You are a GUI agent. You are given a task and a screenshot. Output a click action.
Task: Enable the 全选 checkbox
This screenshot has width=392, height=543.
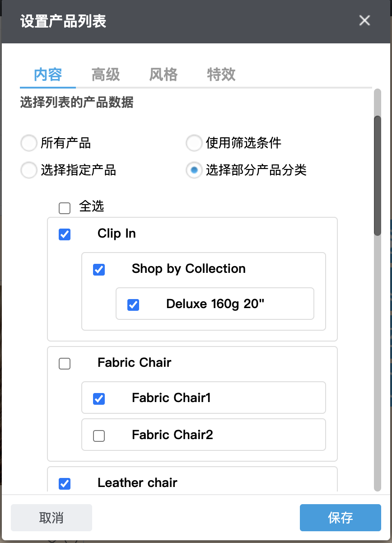(x=64, y=208)
